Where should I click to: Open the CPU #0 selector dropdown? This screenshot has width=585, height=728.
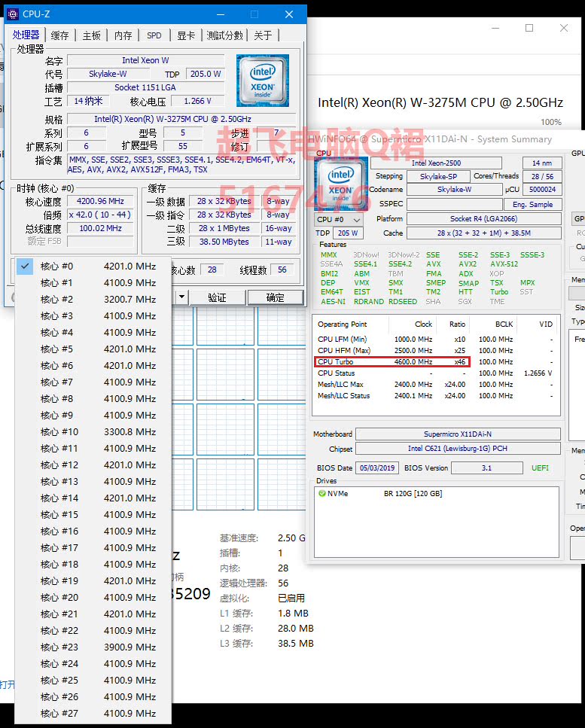click(339, 220)
